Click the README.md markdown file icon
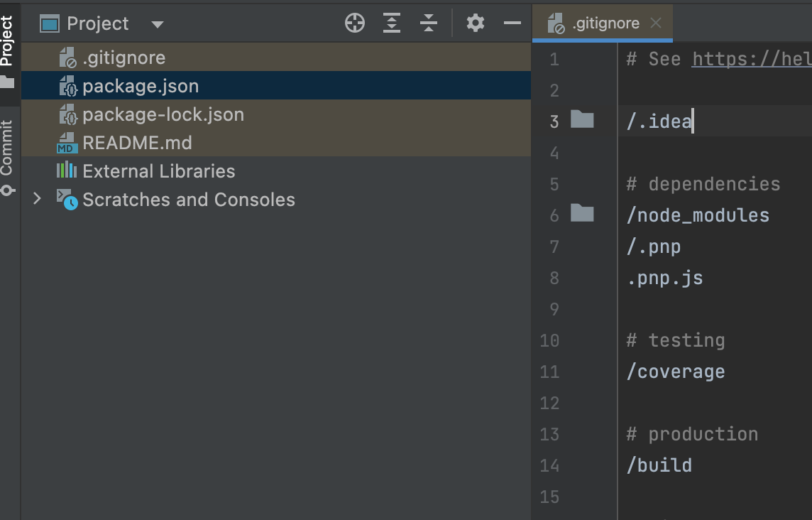The width and height of the screenshot is (812, 520). click(x=67, y=143)
